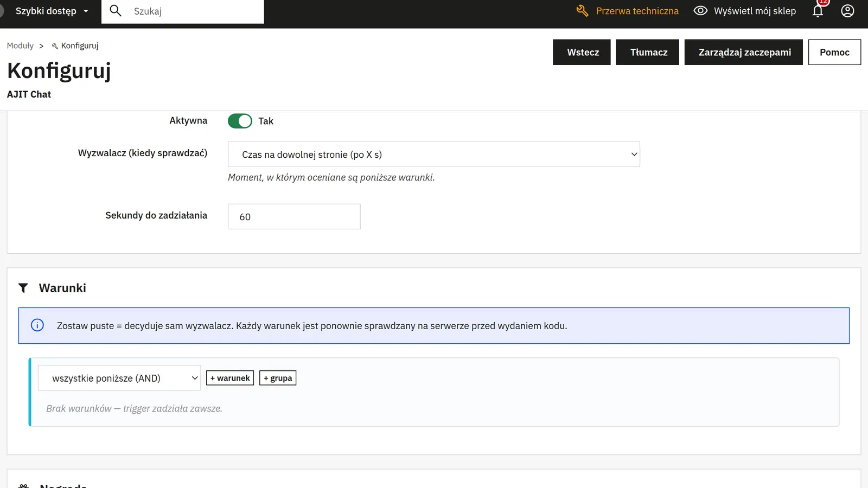
Task: Click the 'Tak' label beside the switch
Action: pos(266,121)
